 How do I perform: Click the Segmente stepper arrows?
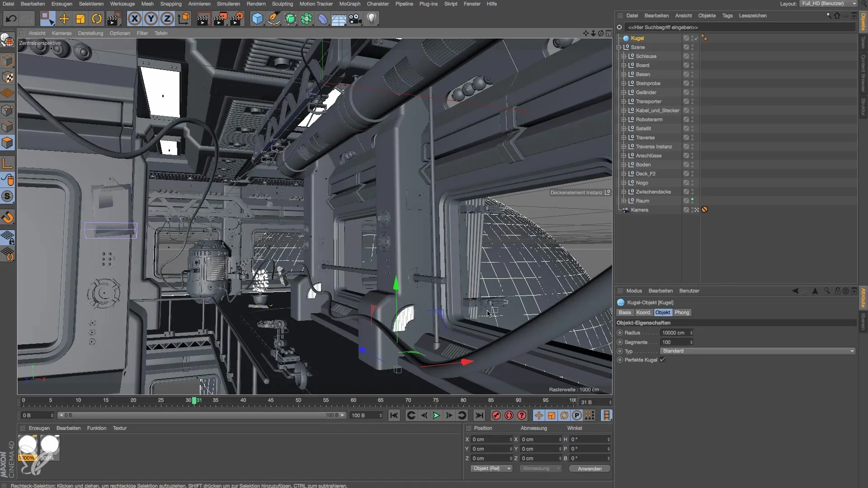[691, 342]
